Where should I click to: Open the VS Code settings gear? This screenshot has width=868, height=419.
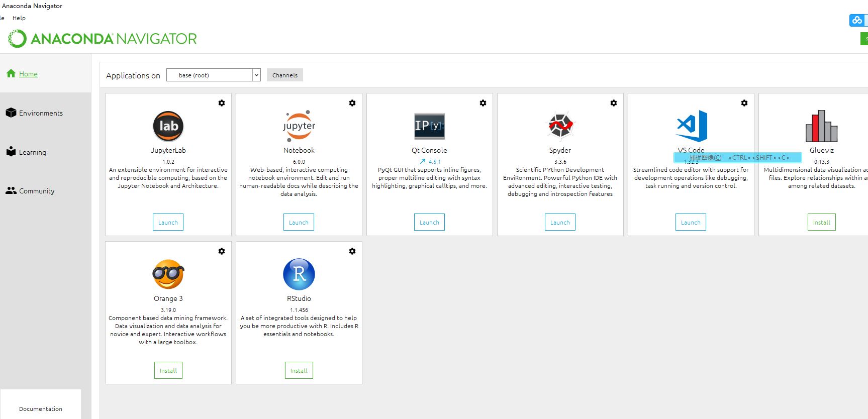[x=744, y=103]
